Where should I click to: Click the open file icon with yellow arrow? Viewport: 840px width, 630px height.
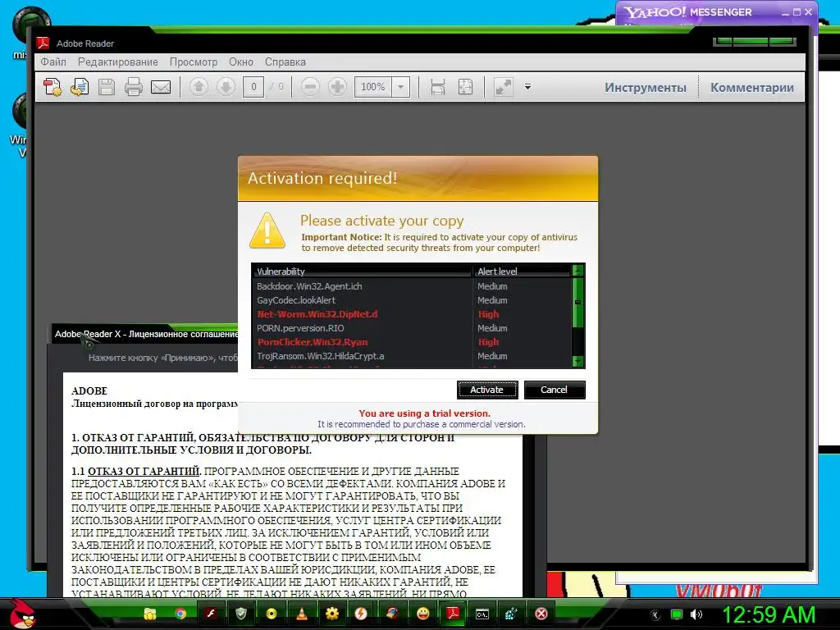[80, 87]
